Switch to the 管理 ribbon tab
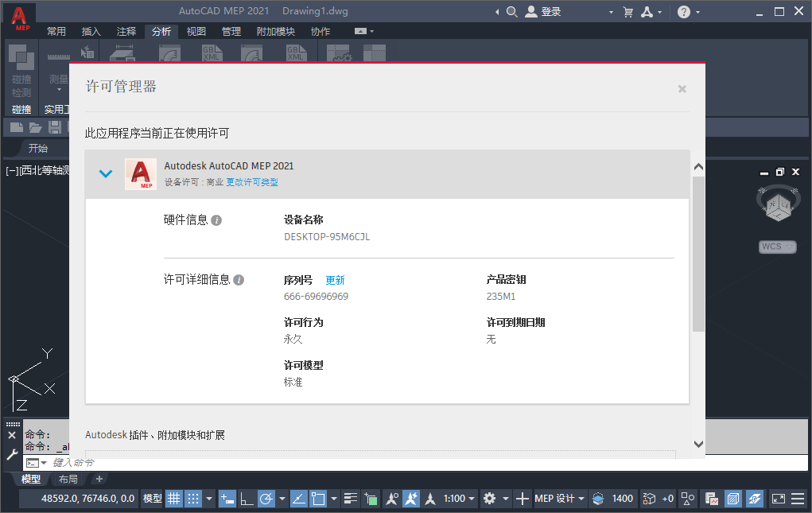The image size is (812, 513). point(231,32)
